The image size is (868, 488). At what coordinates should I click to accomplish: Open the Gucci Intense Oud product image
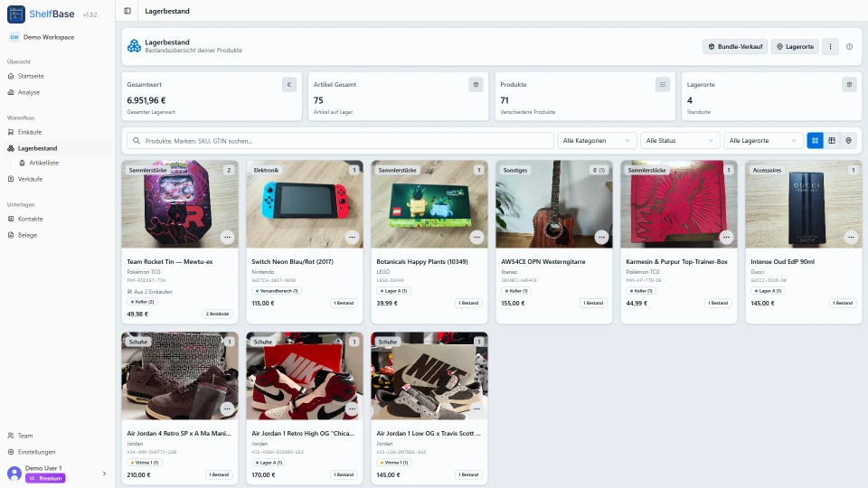click(803, 204)
